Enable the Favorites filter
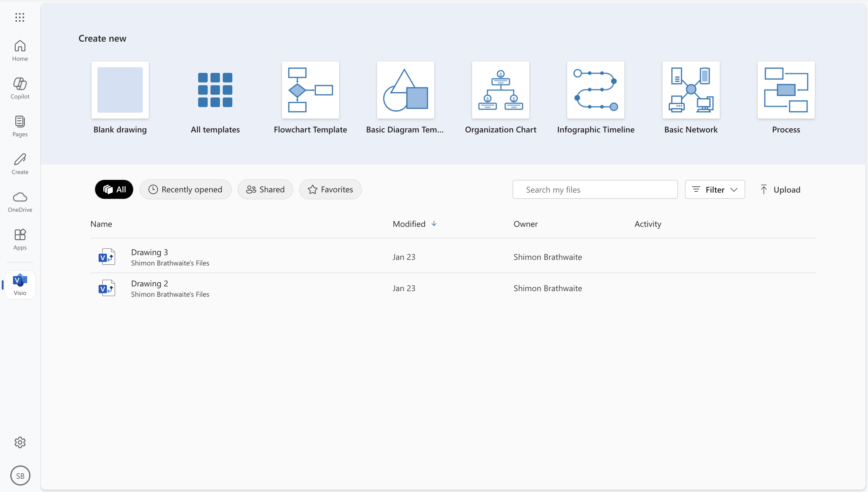The image size is (868, 492). 330,189
